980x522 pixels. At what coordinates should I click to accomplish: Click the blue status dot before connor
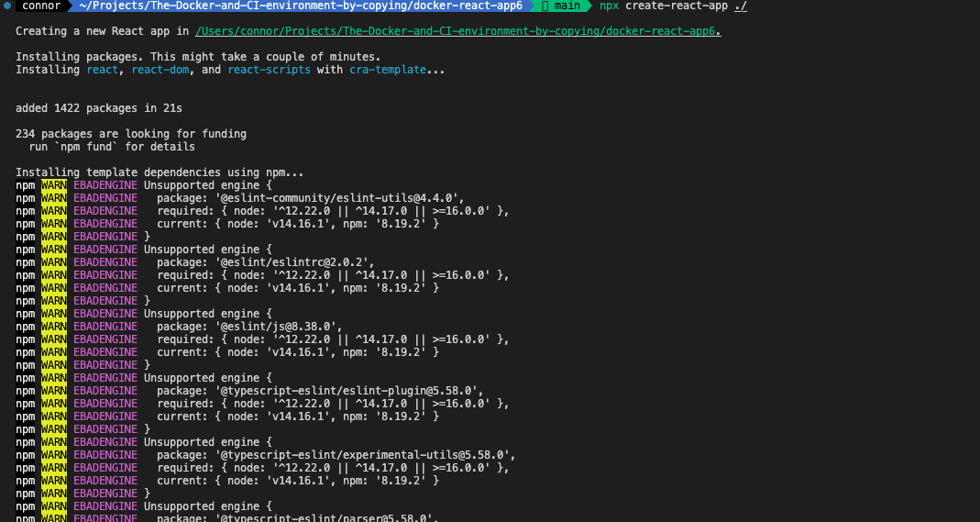7,6
